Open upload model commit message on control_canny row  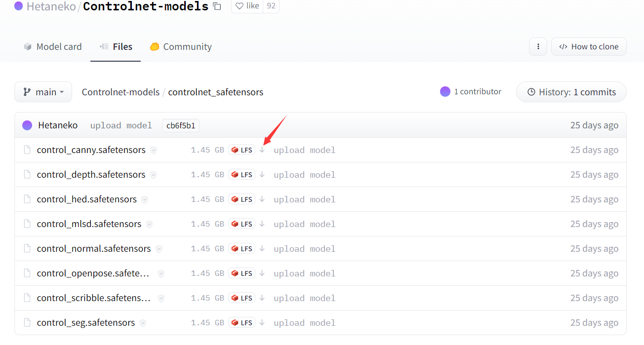pyautogui.click(x=305, y=150)
